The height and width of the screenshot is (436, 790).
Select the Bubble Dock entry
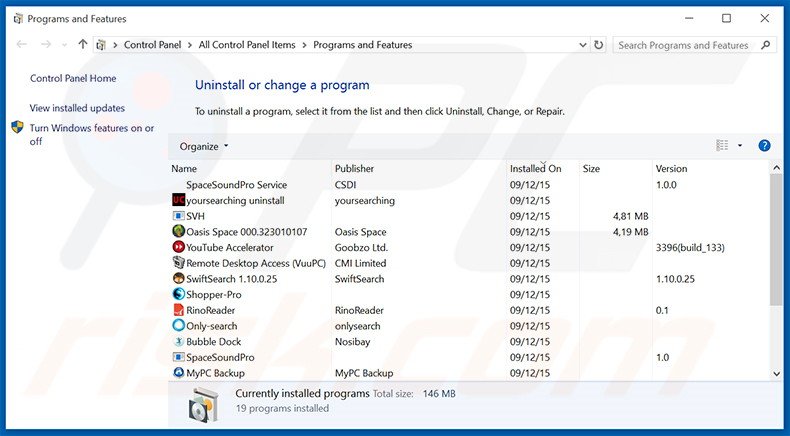[214, 341]
